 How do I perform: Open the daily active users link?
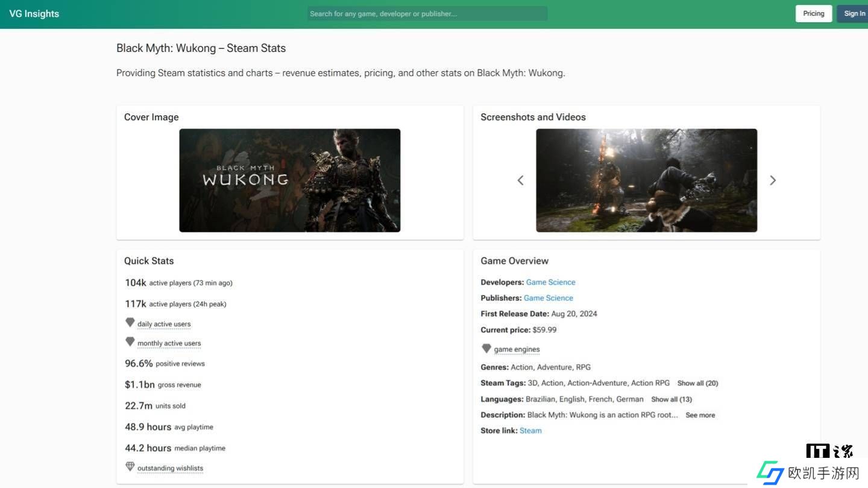pos(164,324)
